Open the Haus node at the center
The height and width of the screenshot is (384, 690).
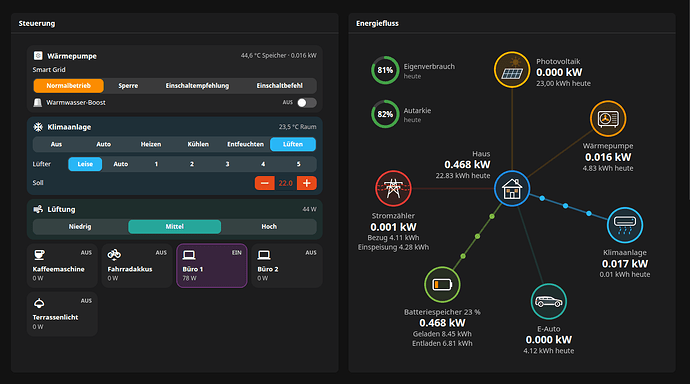click(x=512, y=188)
